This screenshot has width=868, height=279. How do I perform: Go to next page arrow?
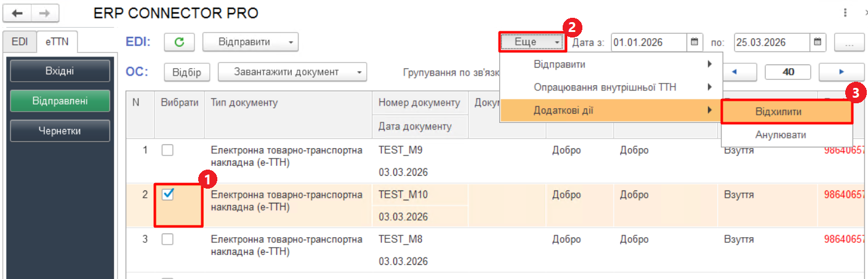pos(842,72)
